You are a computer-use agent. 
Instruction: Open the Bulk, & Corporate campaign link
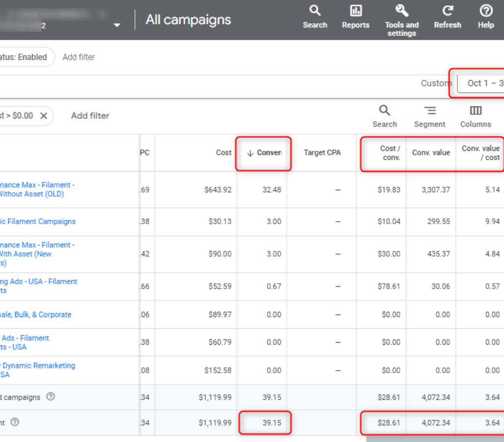[x=36, y=315]
